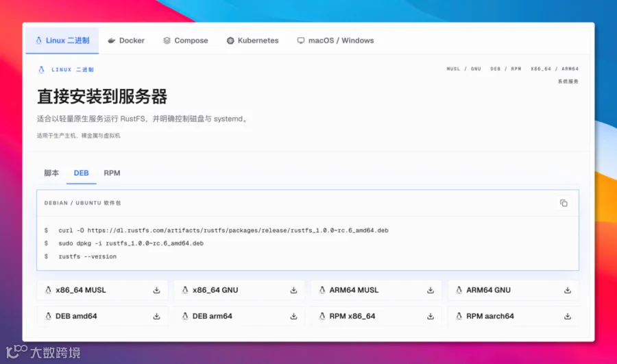
Task: Click download icon for ARM64 MUSL
Action: coord(431,291)
